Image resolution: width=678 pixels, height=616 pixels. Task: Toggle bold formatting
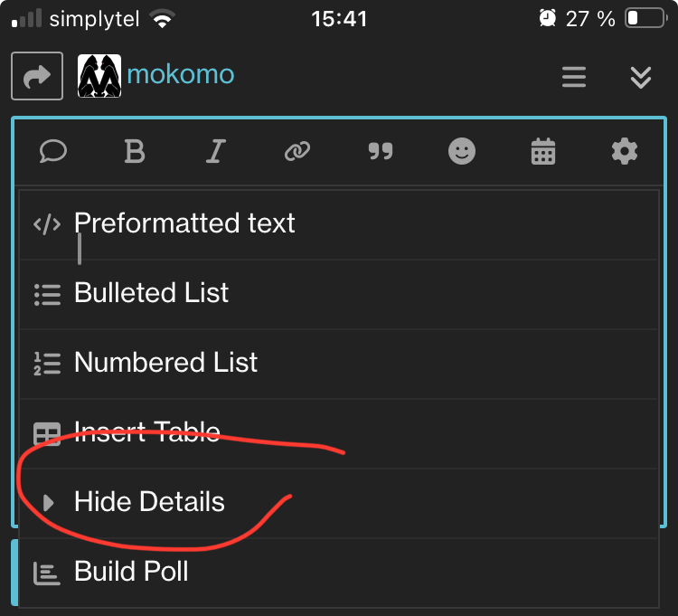134,151
